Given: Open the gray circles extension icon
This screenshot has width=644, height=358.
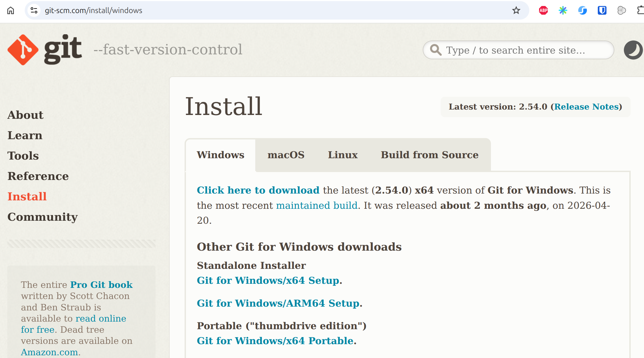Looking at the screenshot, I should [621, 11].
